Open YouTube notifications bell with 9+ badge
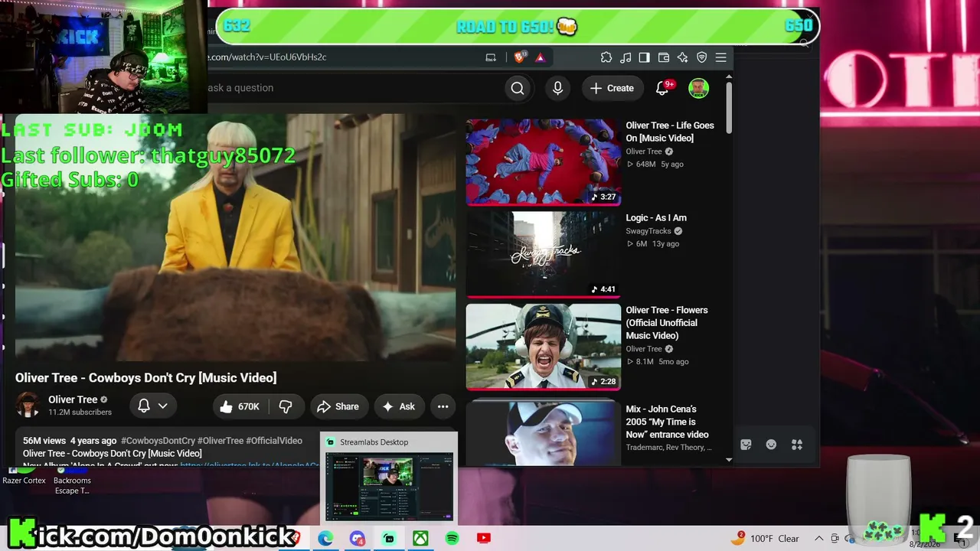Viewport: 980px width, 551px height. click(x=663, y=88)
